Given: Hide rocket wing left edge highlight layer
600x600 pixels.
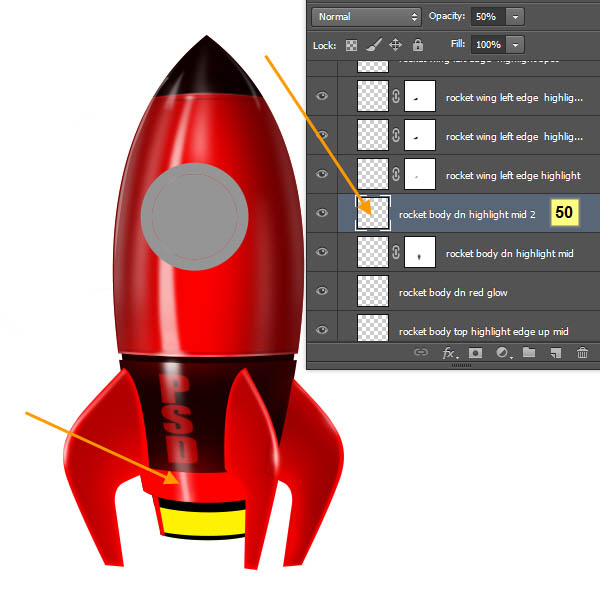Looking at the screenshot, I should click(x=322, y=175).
